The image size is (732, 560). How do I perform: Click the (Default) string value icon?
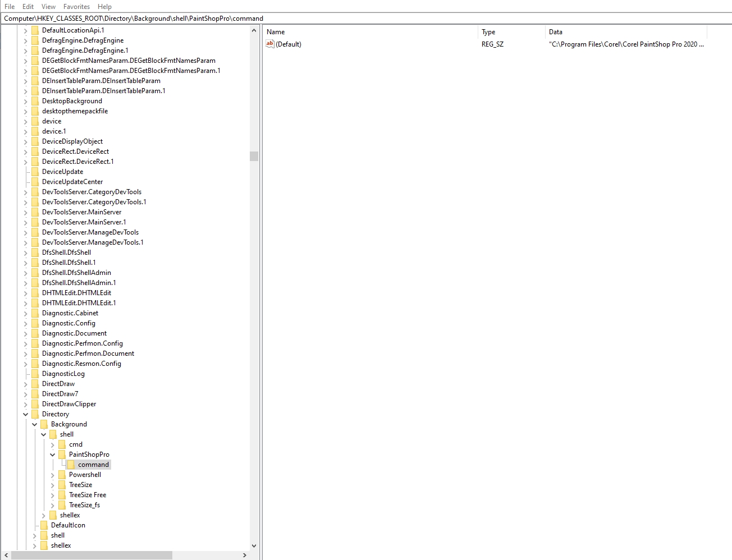coord(270,44)
